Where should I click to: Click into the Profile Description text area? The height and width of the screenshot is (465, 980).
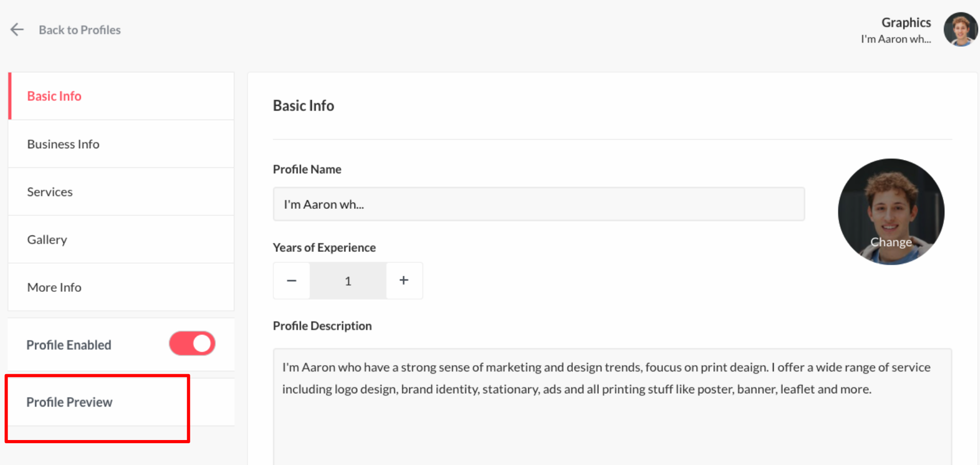(612, 407)
